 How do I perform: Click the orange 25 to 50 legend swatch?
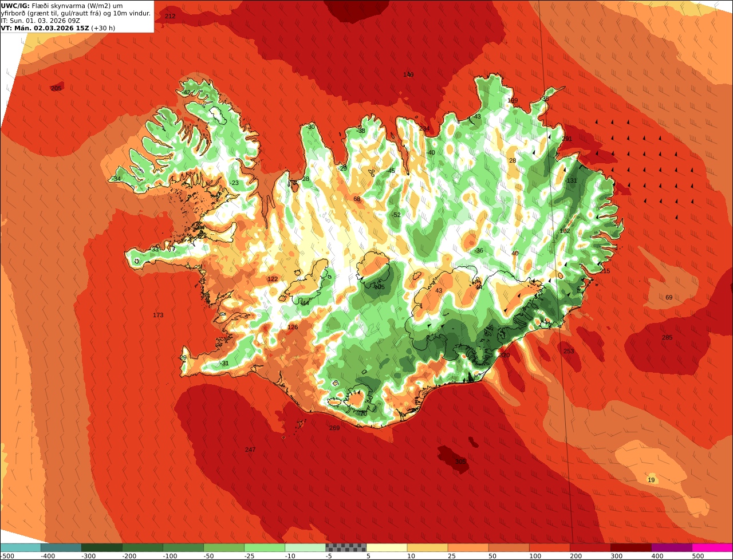(467, 547)
